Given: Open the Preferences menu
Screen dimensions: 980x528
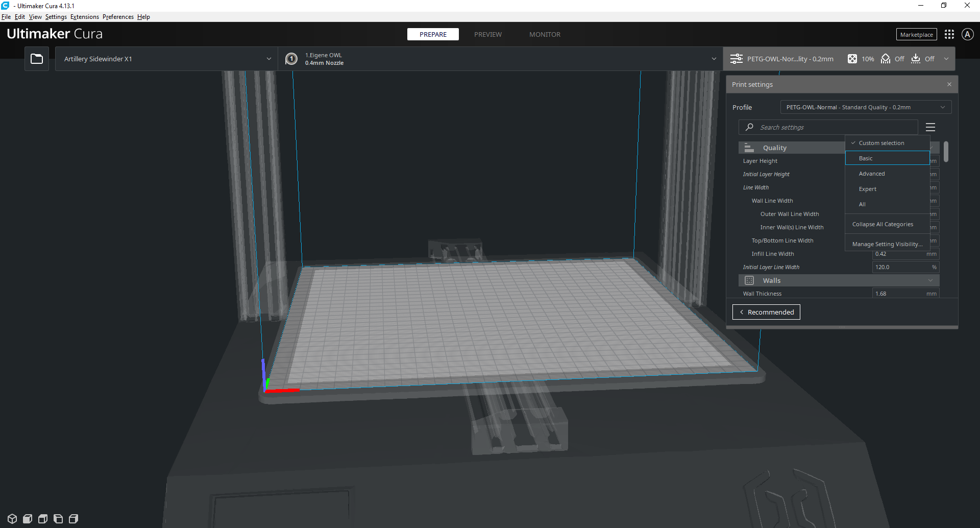Looking at the screenshot, I should coord(118,17).
